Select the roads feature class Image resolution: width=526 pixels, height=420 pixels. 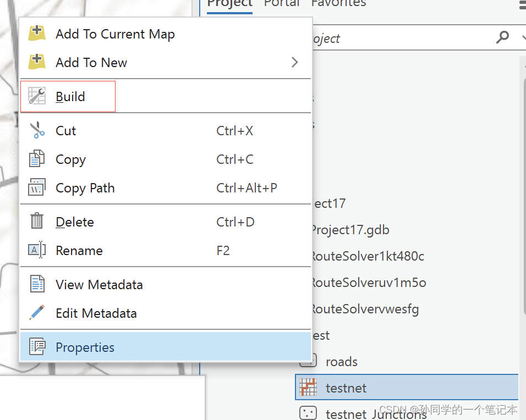pos(342,362)
